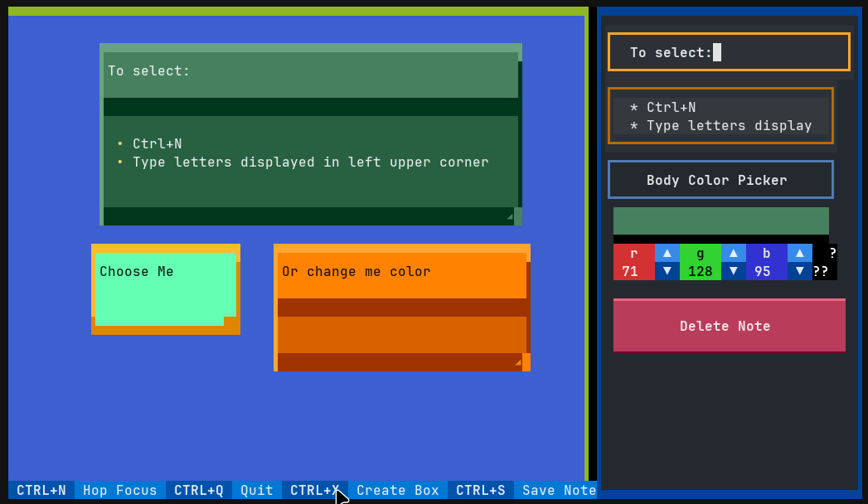868x504 pixels.
Task: Decrease the green channel with its down arrow
Action: click(734, 272)
